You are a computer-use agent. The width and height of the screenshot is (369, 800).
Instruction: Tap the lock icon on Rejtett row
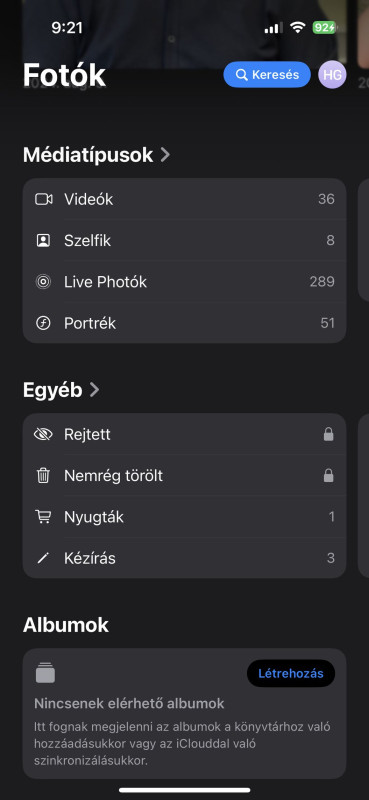pos(329,434)
